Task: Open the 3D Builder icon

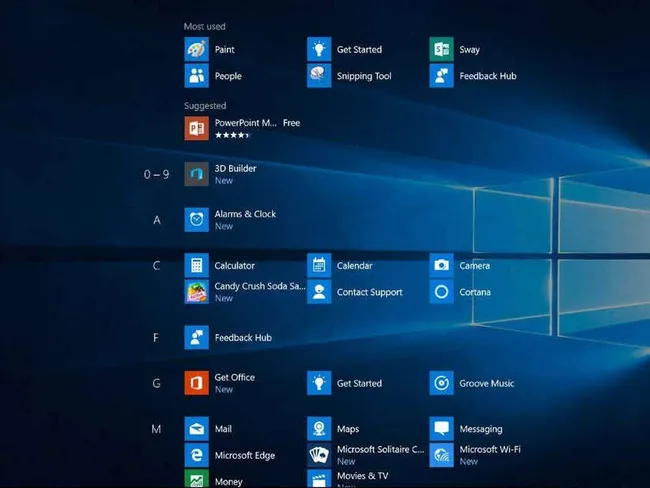Action: [196, 174]
